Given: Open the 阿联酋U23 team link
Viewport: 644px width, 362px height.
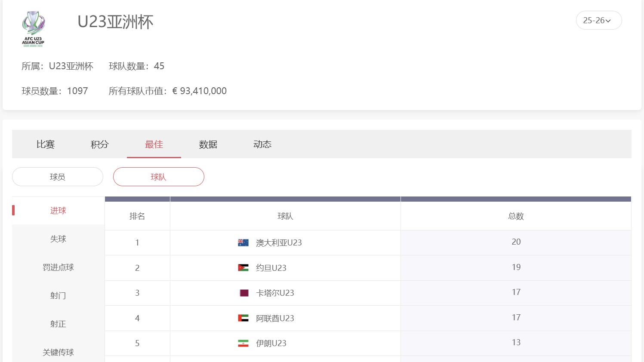Looking at the screenshot, I should 275,318.
